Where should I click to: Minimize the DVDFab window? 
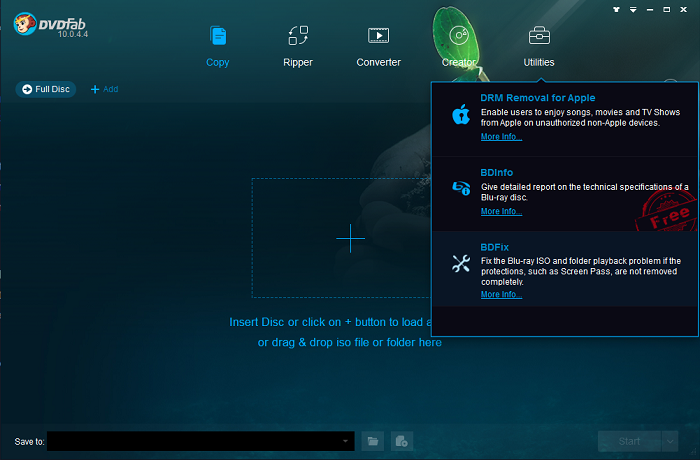650,9
